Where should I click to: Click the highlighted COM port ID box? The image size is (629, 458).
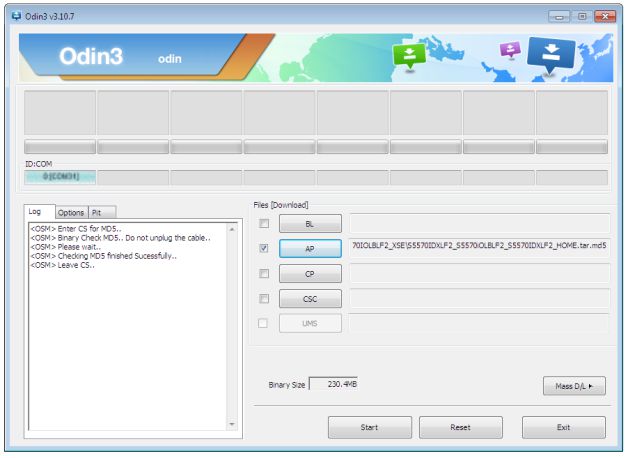(x=60, y=177)
